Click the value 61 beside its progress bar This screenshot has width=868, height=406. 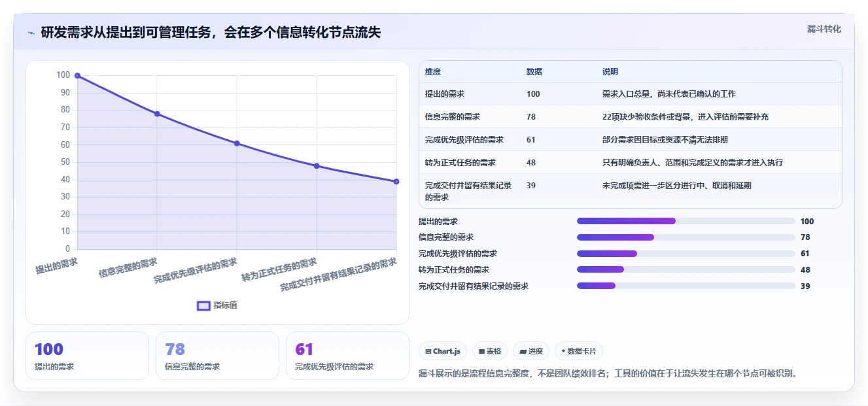(805, 254)
